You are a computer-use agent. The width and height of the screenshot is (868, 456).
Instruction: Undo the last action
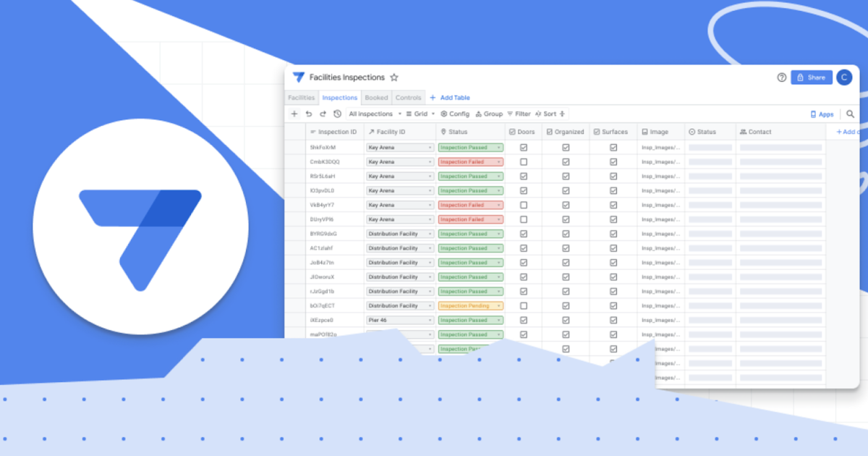(x=309, y=114)
